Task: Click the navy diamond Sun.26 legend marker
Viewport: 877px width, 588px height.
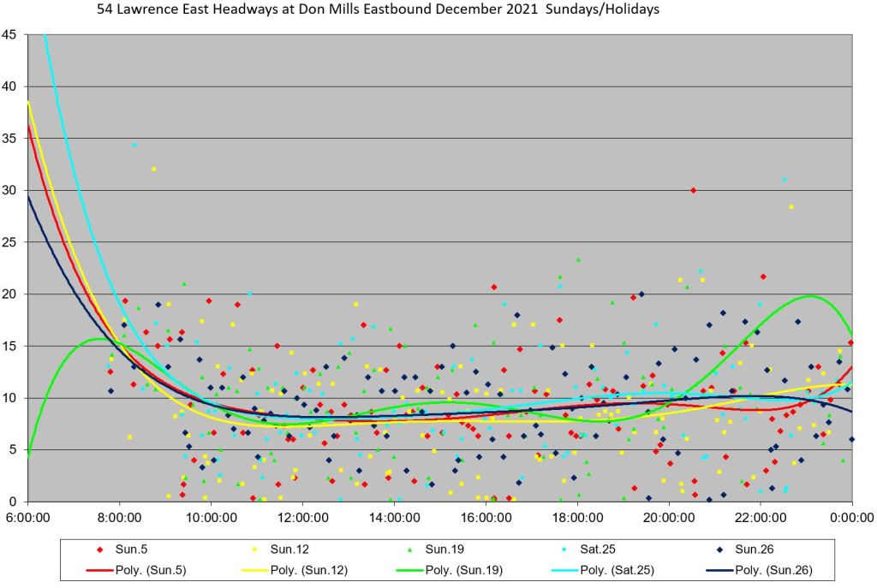Action: tap(720, 549)
